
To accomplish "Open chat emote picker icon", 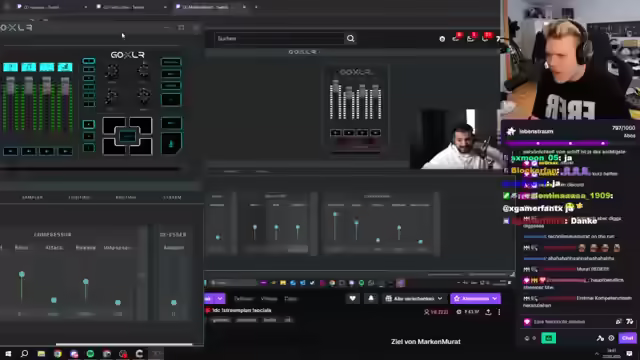I will (x=630, y=322).
